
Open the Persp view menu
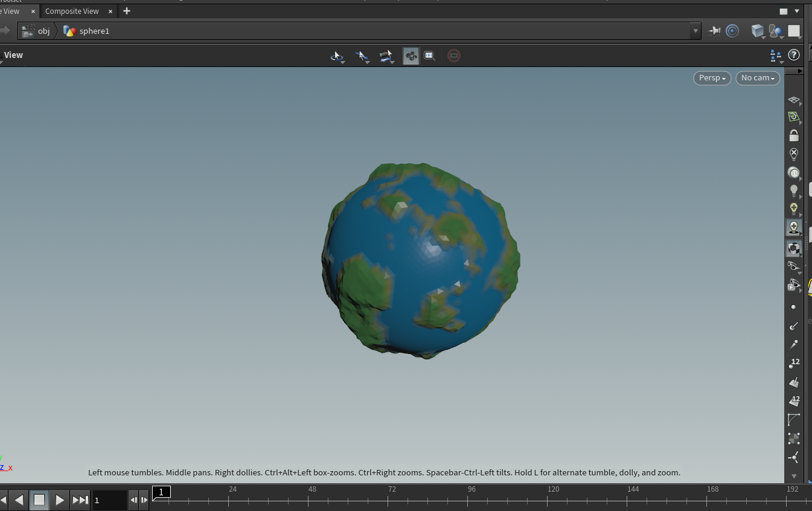pos(712,78)
